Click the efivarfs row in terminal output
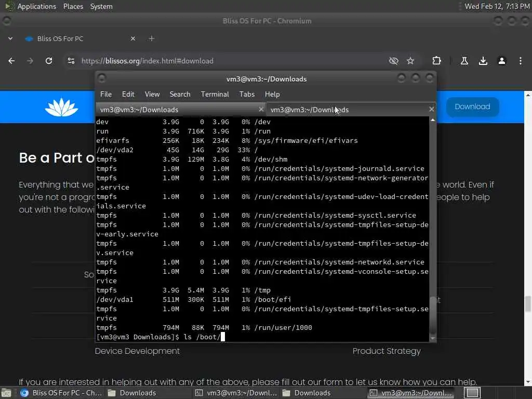This screenshot has width=532, height=399. 227,140
